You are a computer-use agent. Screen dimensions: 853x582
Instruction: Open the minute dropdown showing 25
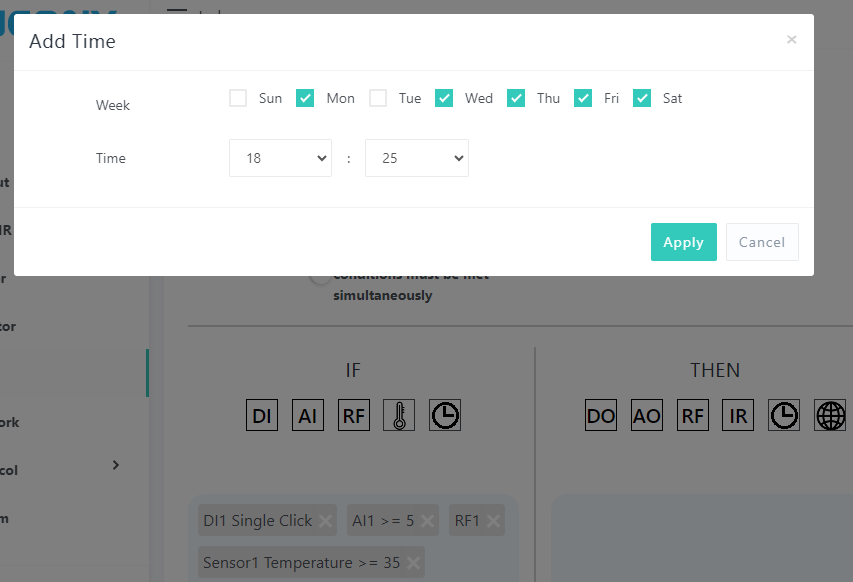click(416, 158)
